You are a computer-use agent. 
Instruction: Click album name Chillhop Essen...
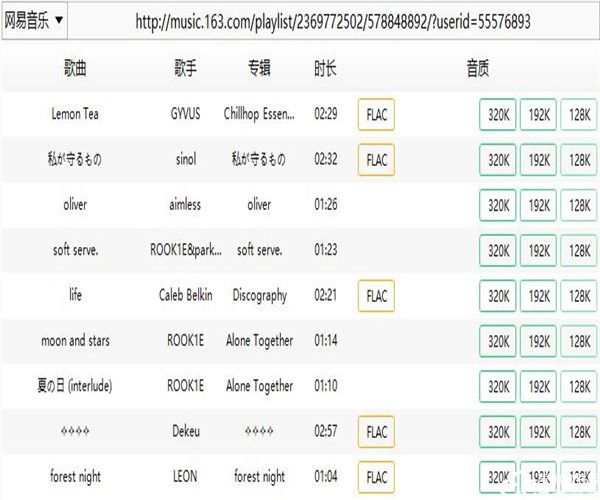tap(259, 114)
